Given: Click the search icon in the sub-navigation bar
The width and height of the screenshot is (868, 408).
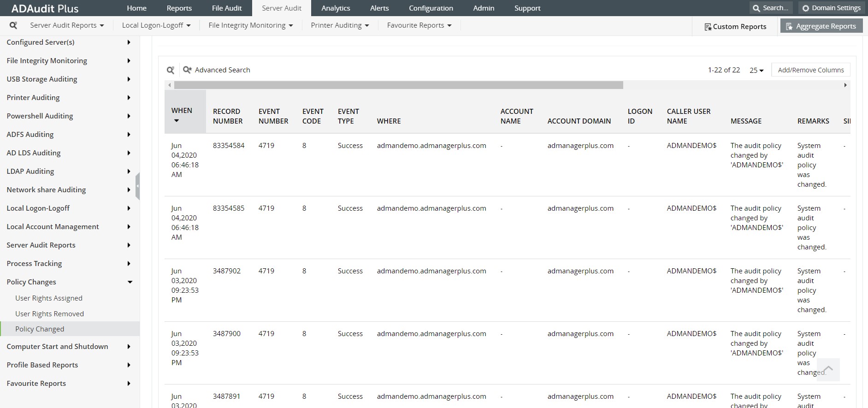Looking at the screenshot, I should tap(13, 25).
